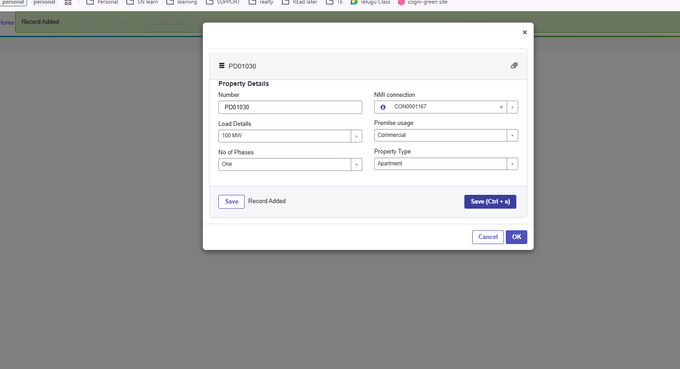
Task: Close the dialog with the X icon
Action: tap(524, 33)
